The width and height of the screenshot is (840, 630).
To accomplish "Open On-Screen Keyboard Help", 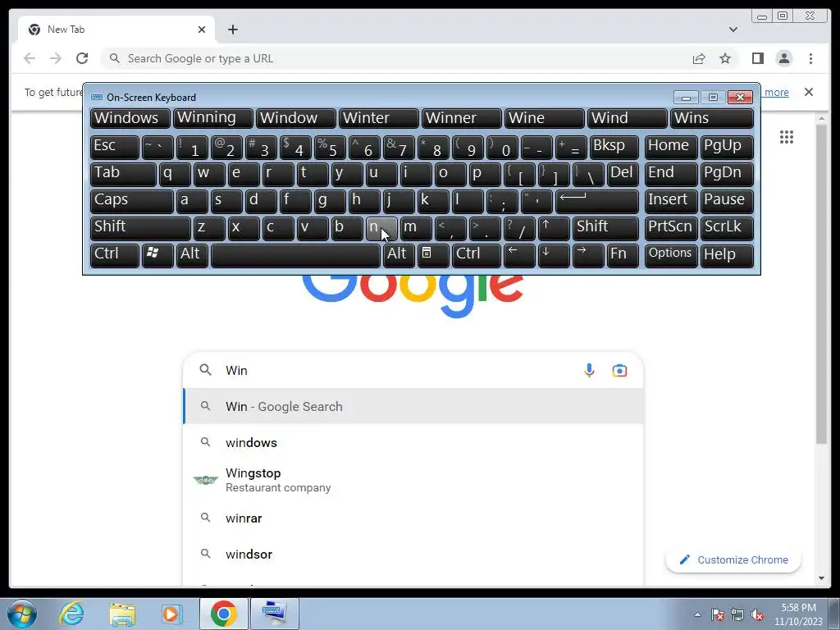I will click(727, 254).
